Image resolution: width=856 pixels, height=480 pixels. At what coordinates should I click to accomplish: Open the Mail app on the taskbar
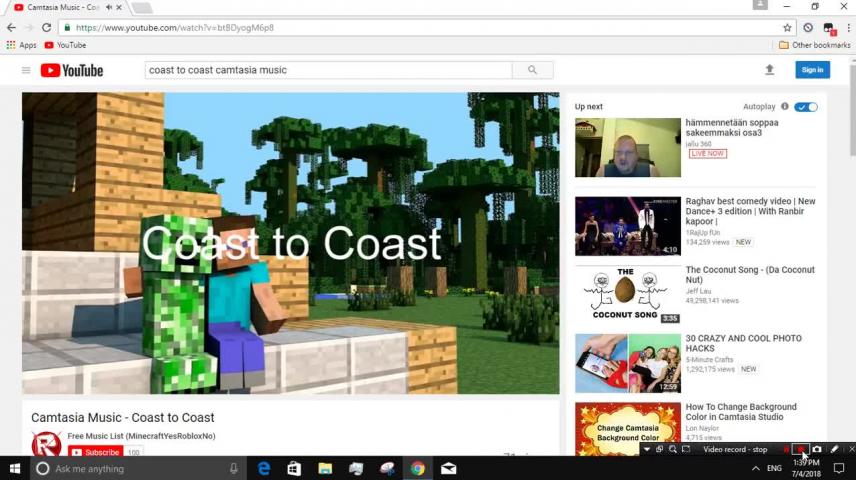click(448, 469)
